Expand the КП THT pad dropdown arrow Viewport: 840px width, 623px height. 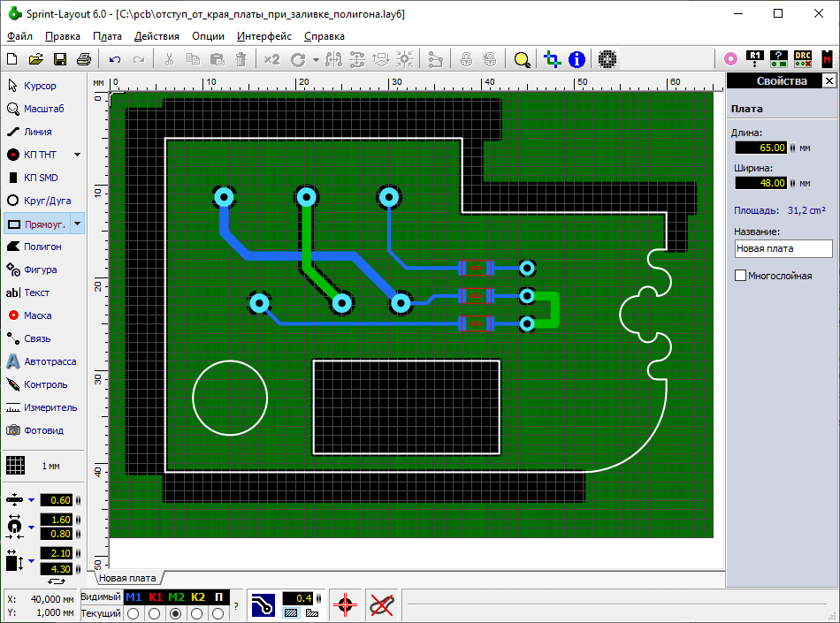(77, 155)
